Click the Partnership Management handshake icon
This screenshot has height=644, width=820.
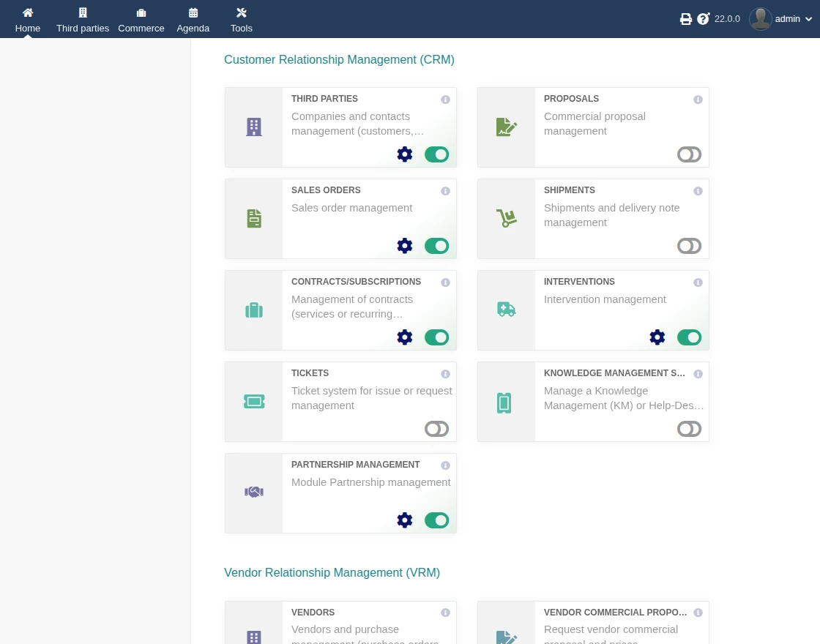[x=253, y=492]
